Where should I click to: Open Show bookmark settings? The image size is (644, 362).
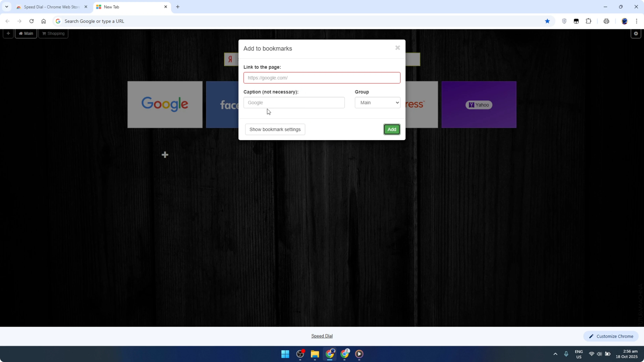275,129
